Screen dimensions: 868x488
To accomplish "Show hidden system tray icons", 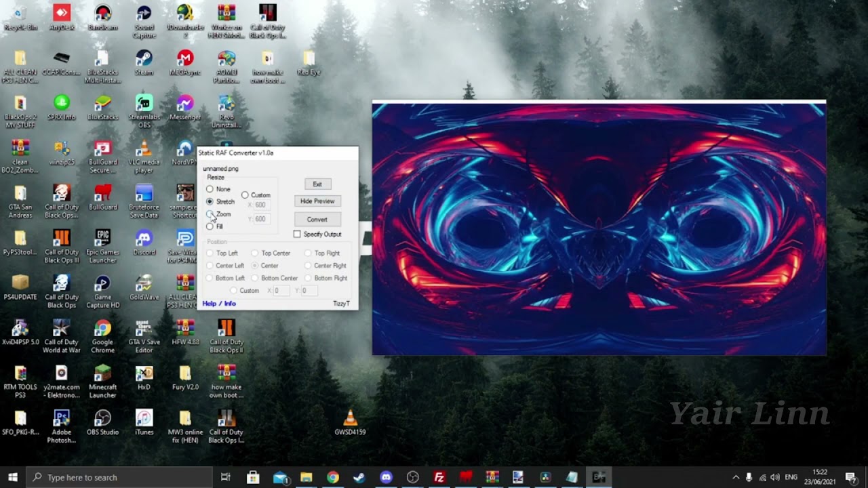I will pyautogui.click(x=736, y=477).
